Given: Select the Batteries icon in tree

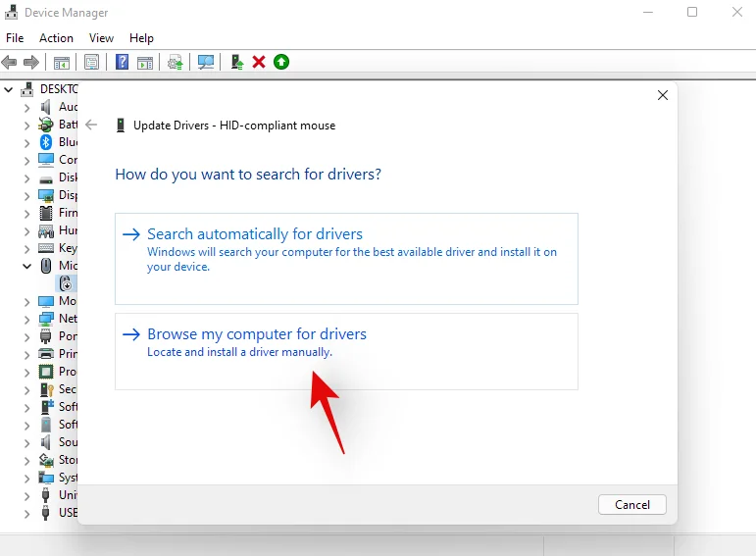Looking at the screenshot, I should pyautogui.click(x=46, y=125).
